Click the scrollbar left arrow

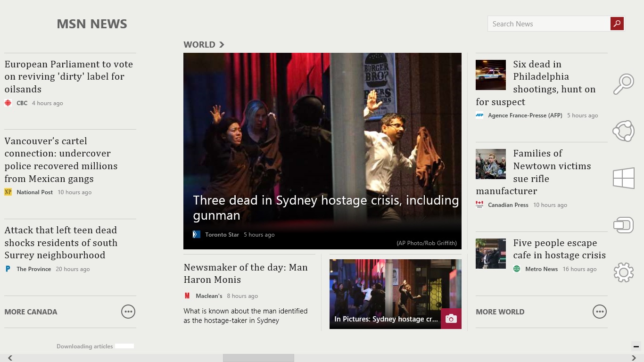click(10, 358)
